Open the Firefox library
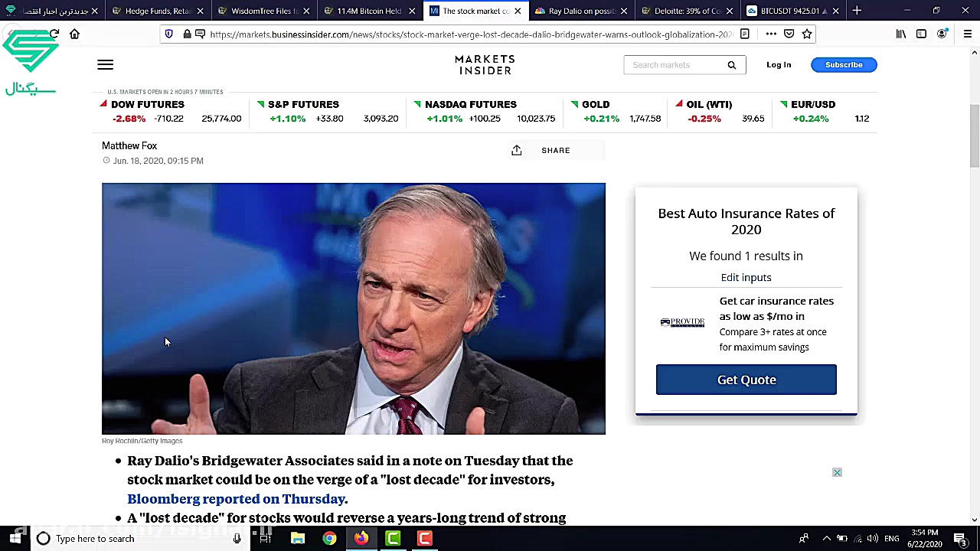This screenshot has width=980, height=551. [x=901, y=34]
